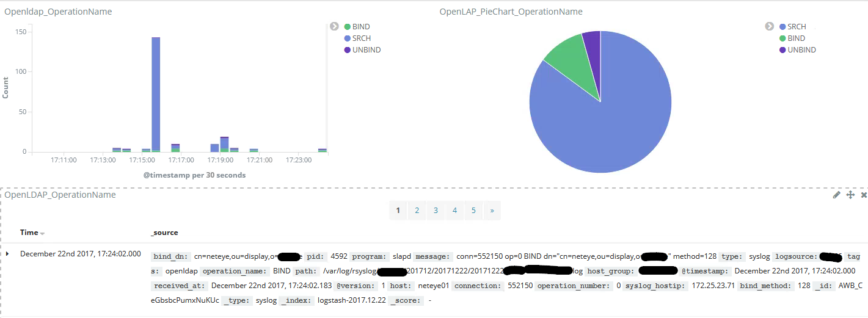Click the Time column header
Viewport: 868px width, 318px height.
click(x=29, y=233)
